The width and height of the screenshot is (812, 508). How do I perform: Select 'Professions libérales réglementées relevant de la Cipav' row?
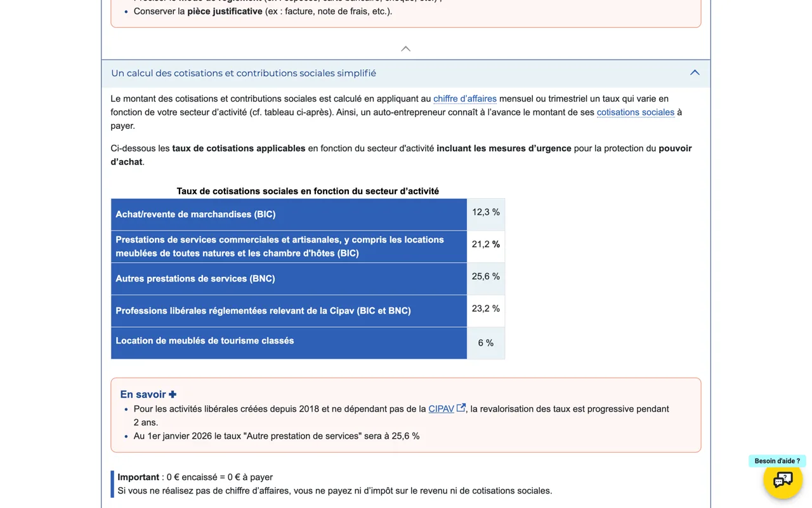(x=289, y=311)
